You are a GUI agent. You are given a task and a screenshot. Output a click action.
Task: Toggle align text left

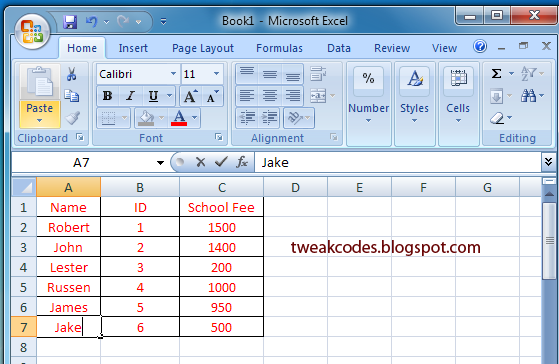247,96
